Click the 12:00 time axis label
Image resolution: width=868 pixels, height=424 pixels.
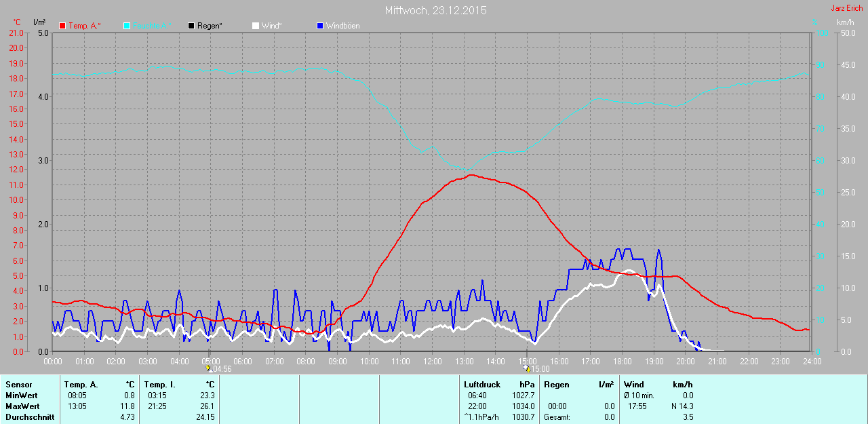click(x=432, y=361)
